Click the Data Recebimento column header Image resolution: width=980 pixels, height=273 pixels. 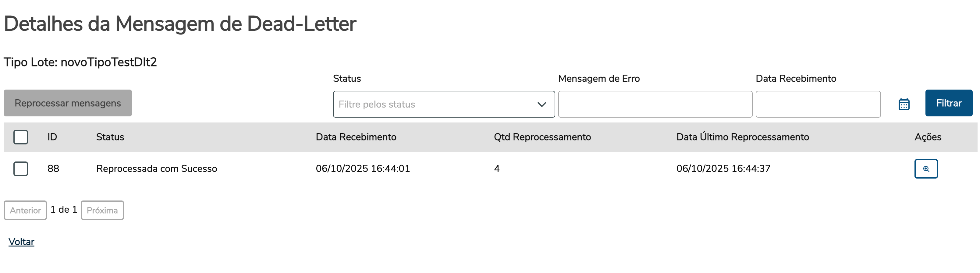click(356, 137)
